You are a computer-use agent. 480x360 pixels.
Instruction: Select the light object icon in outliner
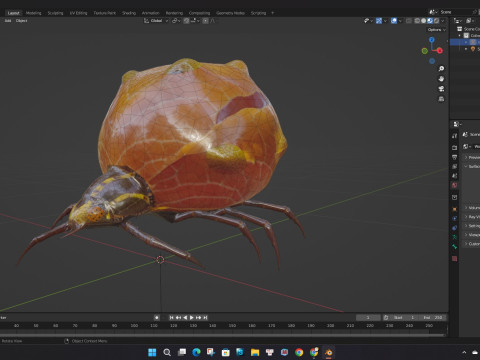[473, 49]
